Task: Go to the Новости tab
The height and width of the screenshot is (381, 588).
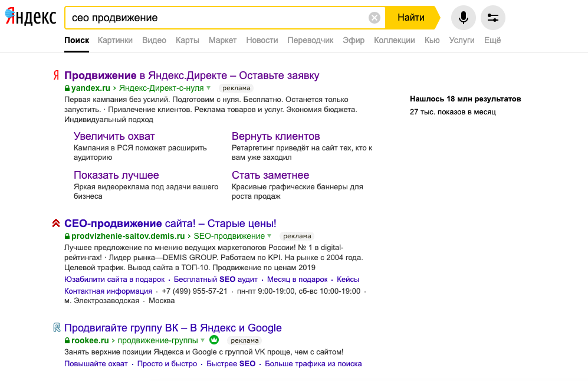Action: click(262, 40)
